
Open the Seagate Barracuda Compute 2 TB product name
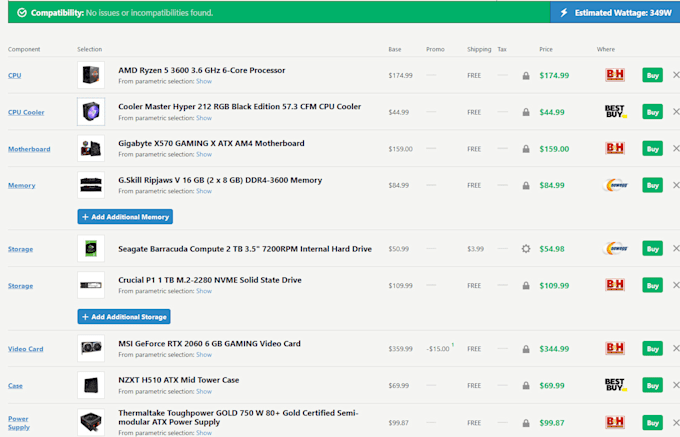(x=245, y=249)
